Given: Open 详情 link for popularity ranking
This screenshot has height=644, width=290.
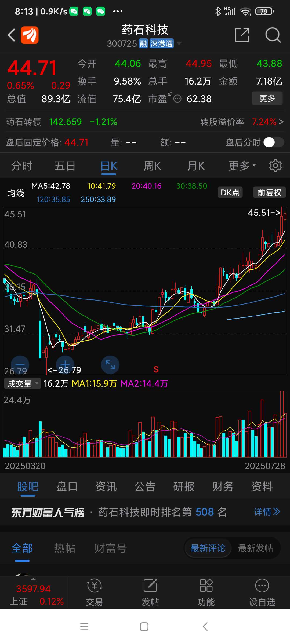Looking at the screenshot, I should (x=267, y=512).
